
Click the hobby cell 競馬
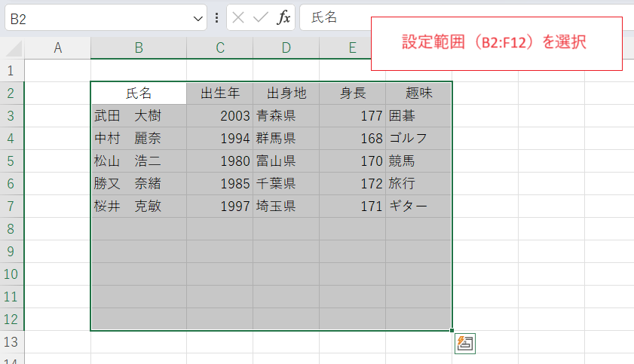418,161
